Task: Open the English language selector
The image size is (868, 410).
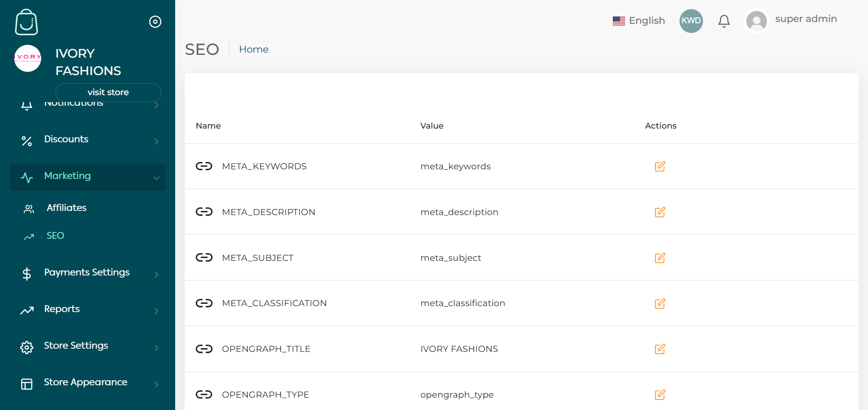Action: [638, 21]
